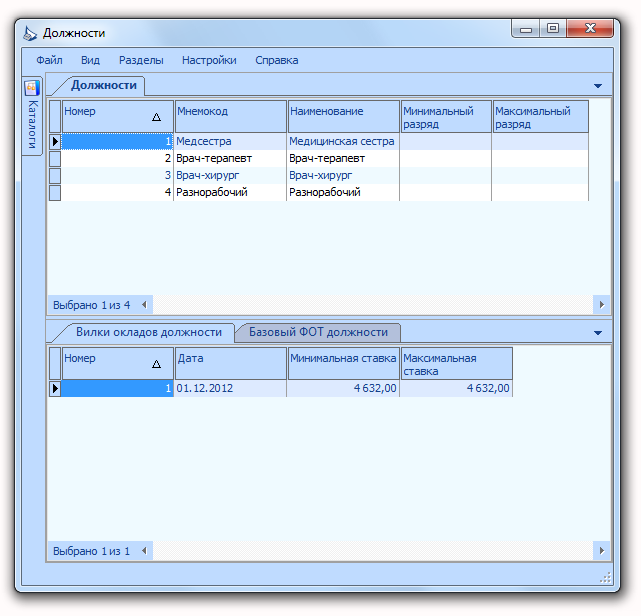Click minimum rate cell 4 632,00
This screenshot has height=616, width=641.
click(343, 388)
